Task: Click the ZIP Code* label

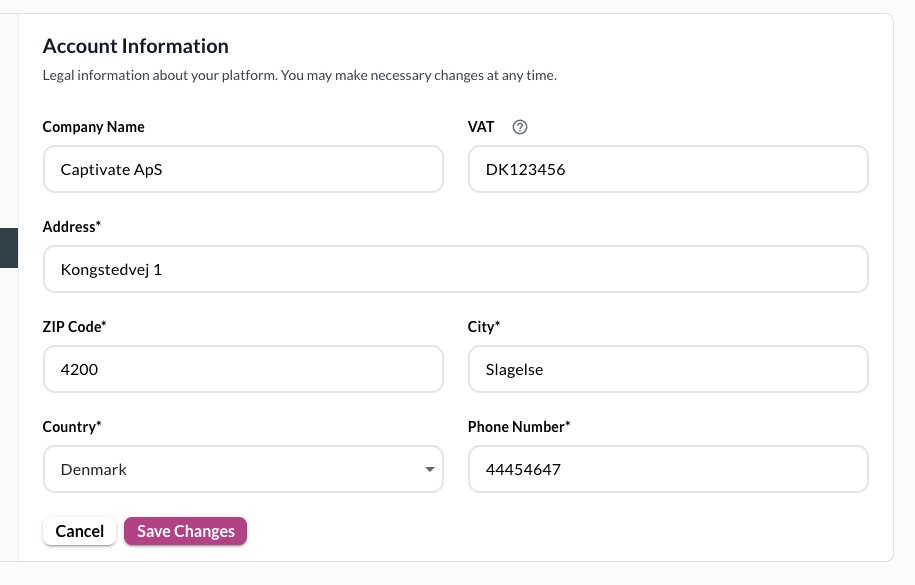Action: click(74, 327)
